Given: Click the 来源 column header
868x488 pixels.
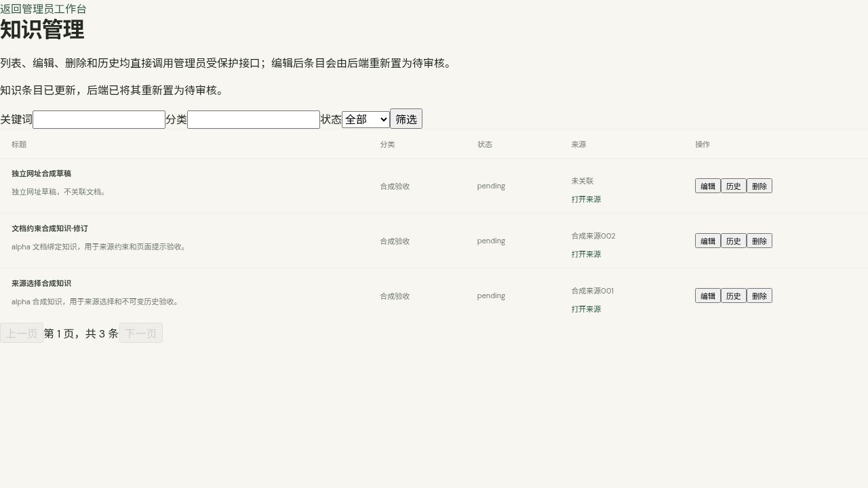Looking at the screenshot, I should click(x=578, y=144).
